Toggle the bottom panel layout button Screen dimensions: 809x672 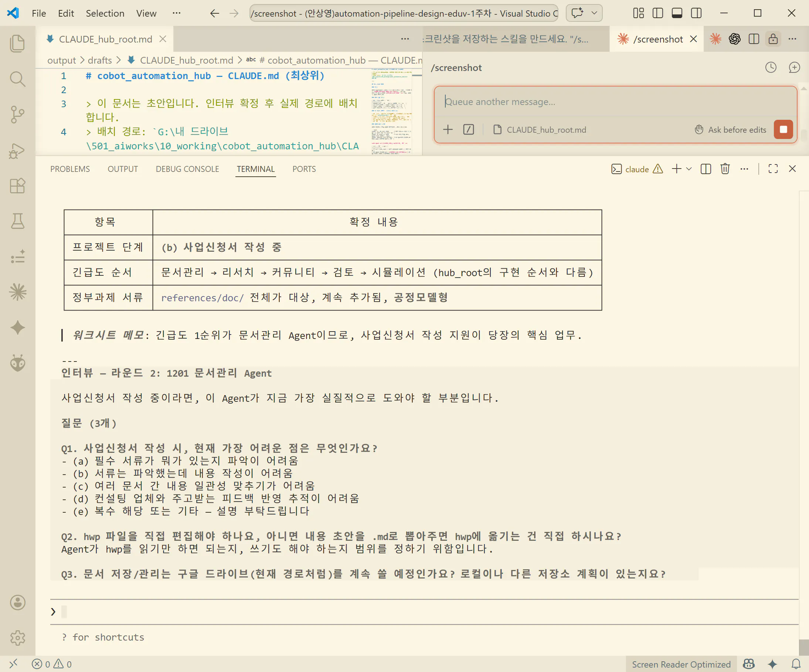pyautogui.click(x=677, y=13)
